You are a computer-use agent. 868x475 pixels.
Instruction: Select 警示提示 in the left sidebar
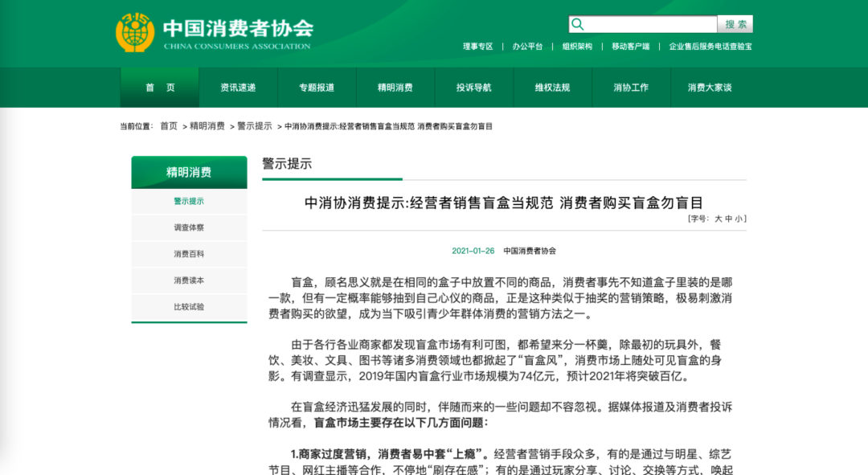click(x=190, y=202)
